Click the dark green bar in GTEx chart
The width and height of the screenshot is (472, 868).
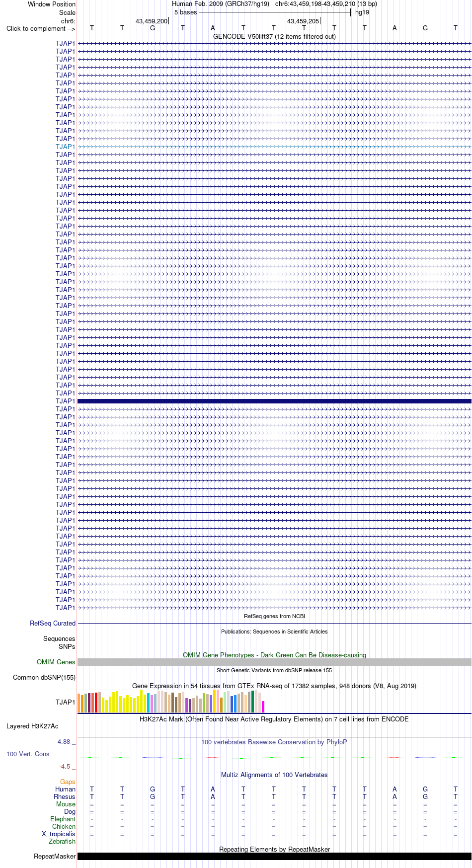click(253, 702)
